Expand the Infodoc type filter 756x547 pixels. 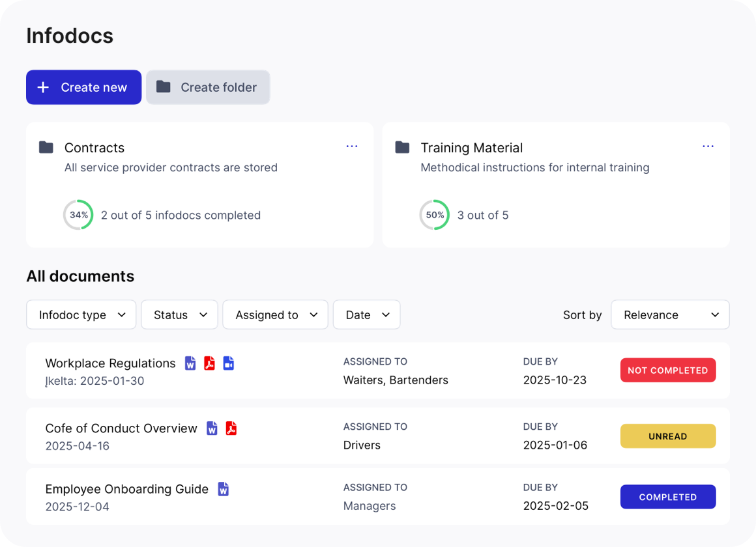[81, 315]
